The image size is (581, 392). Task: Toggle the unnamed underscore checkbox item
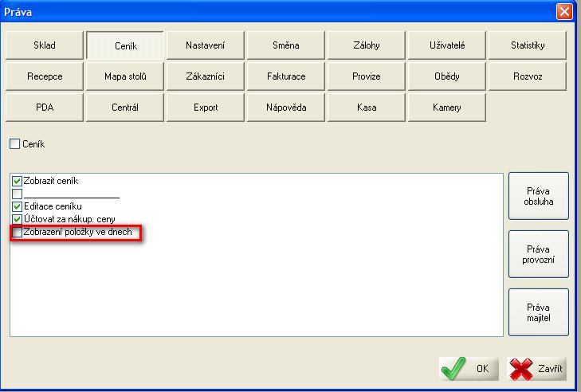point(18,194)
